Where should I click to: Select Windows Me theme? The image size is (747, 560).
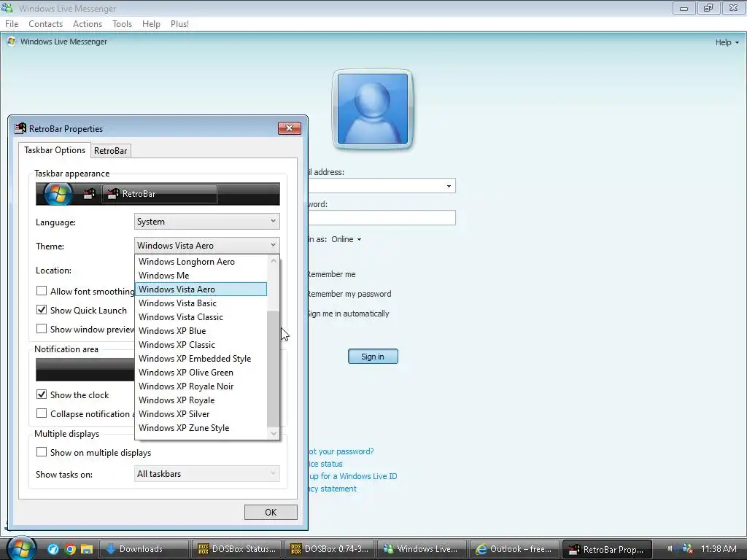tap(201, 275)
